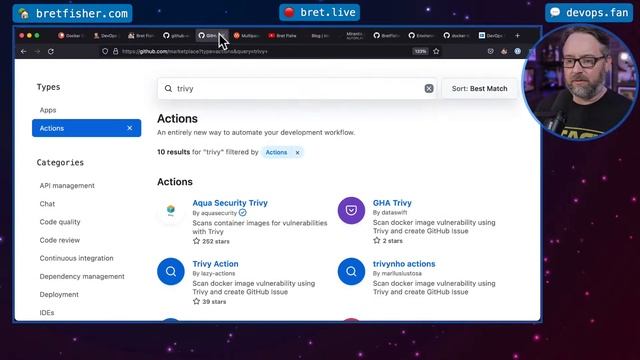Click the '10 results' text

173,152
